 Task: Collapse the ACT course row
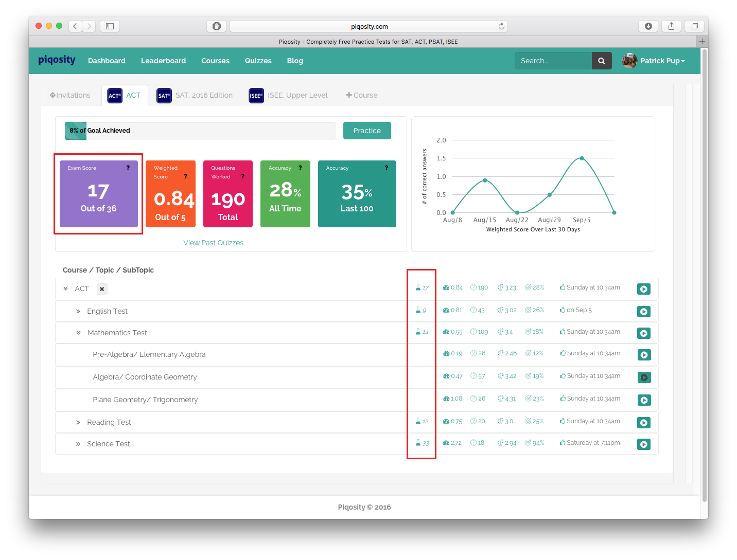(66, 288)
